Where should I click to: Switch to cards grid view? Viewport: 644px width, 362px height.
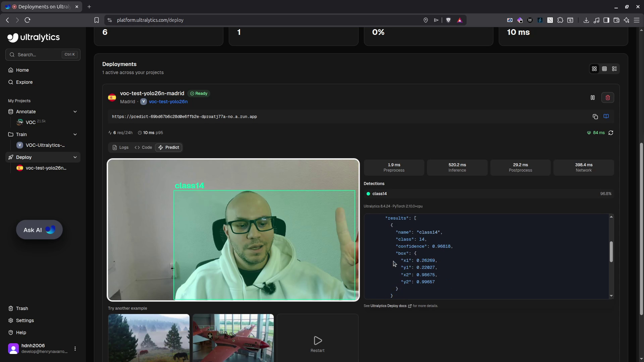pos(594,69)
